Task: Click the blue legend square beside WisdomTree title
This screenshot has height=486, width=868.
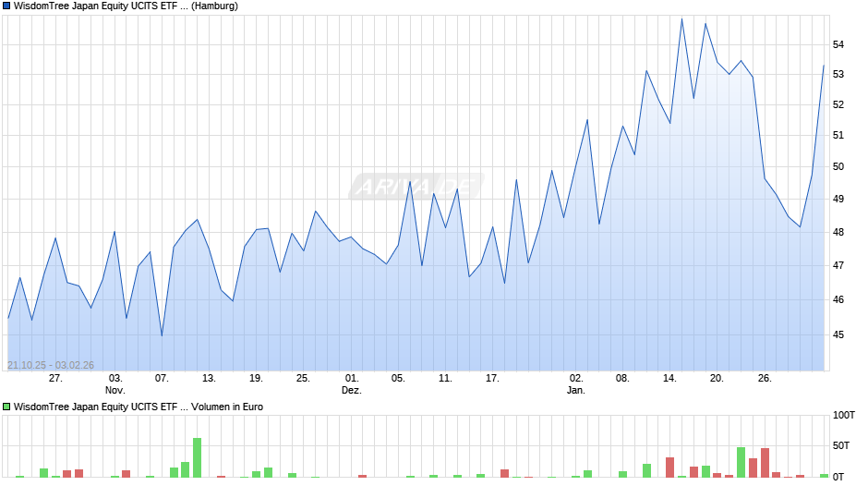Action: [x=6, y=6]
